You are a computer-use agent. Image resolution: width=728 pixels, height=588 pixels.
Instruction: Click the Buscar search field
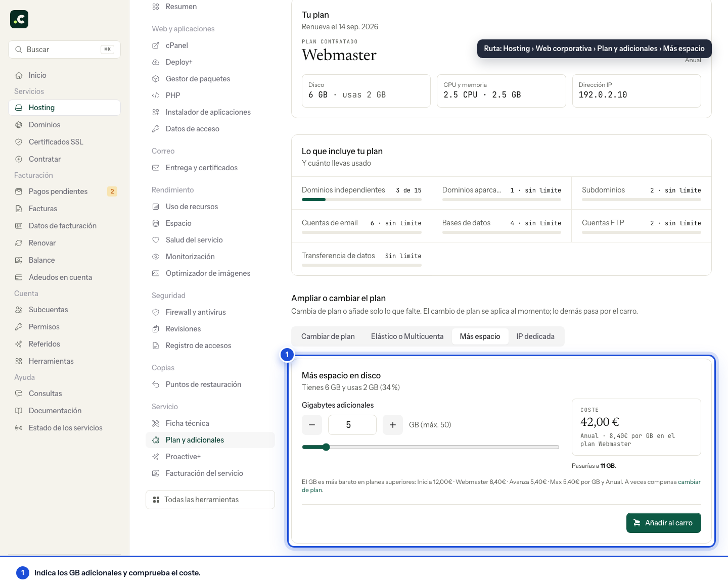pos(64,50)
